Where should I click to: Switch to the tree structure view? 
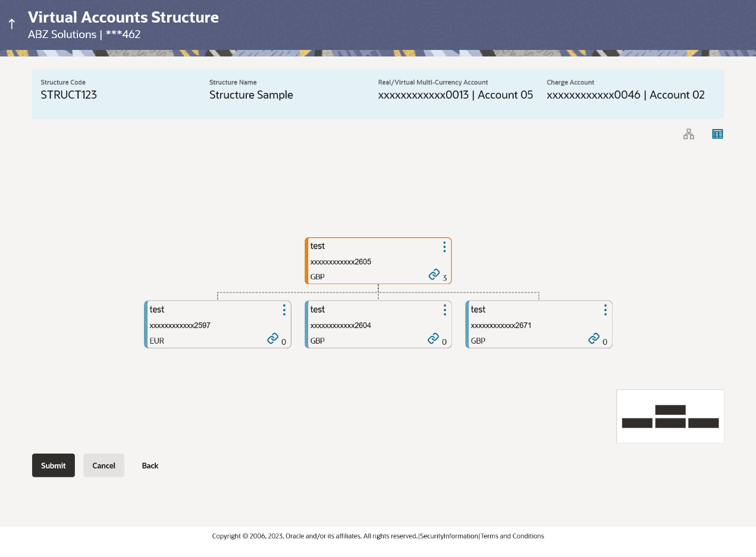click(x=688, y=134)
